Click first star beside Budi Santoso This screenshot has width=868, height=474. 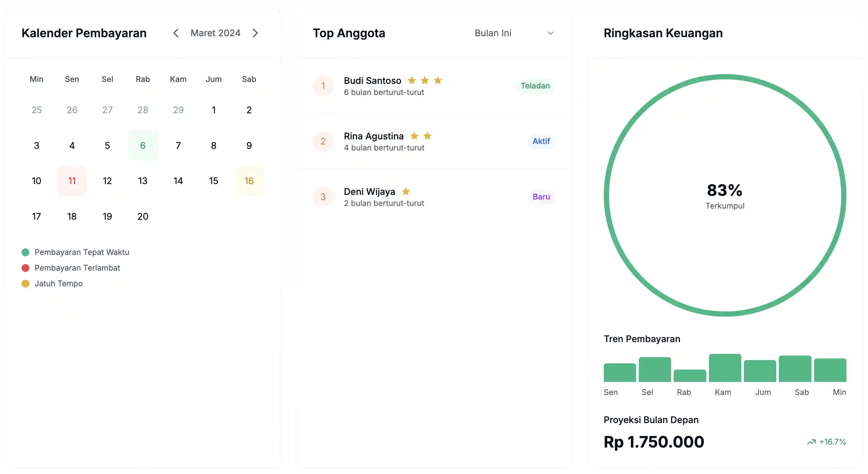point(411,81)
